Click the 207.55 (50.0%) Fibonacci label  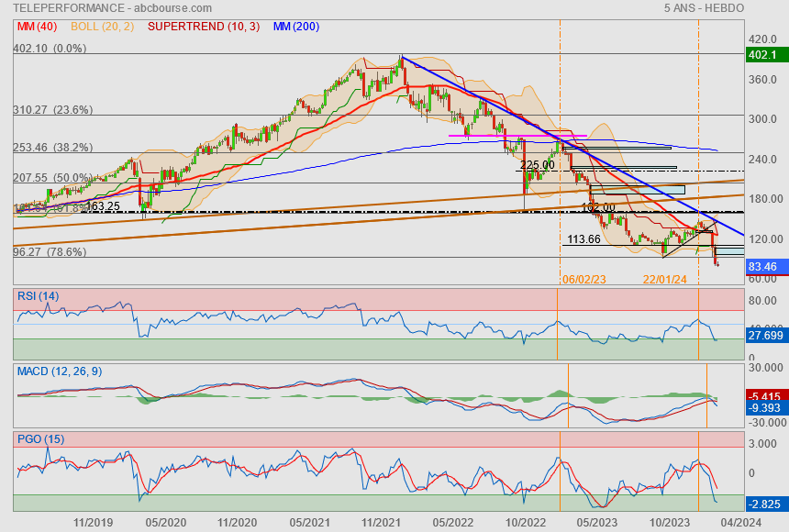(53, 178)
